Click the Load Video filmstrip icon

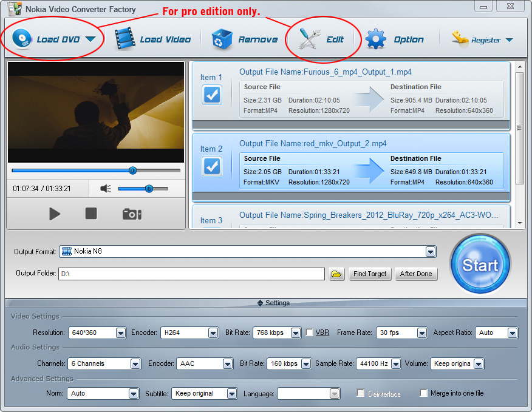pyautogui.click(x=124, y=39)
